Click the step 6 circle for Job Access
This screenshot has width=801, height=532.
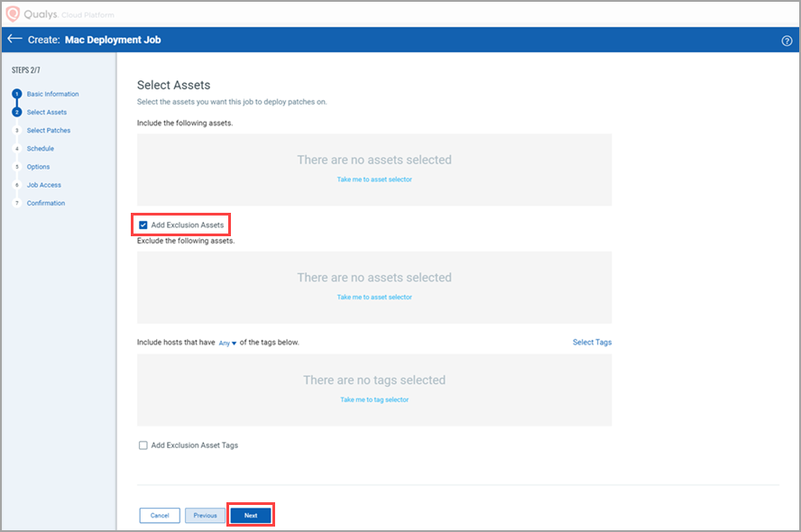tap(16, 185)
